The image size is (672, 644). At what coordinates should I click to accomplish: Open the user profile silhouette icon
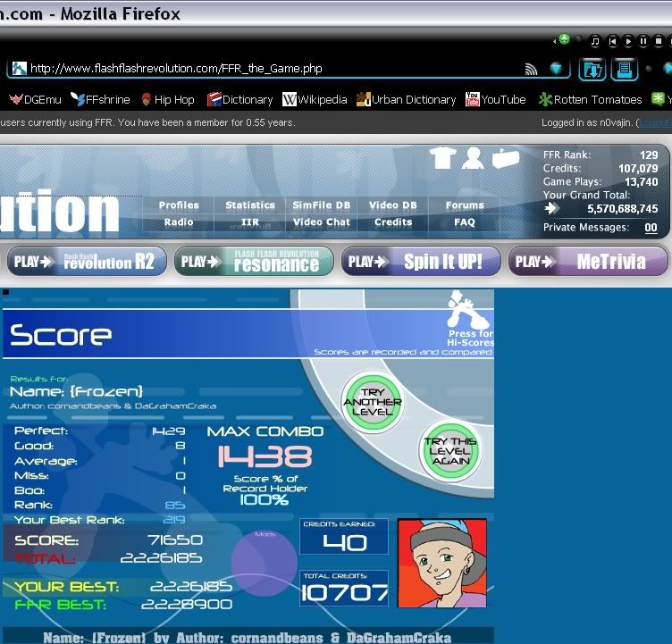point(474,158)
